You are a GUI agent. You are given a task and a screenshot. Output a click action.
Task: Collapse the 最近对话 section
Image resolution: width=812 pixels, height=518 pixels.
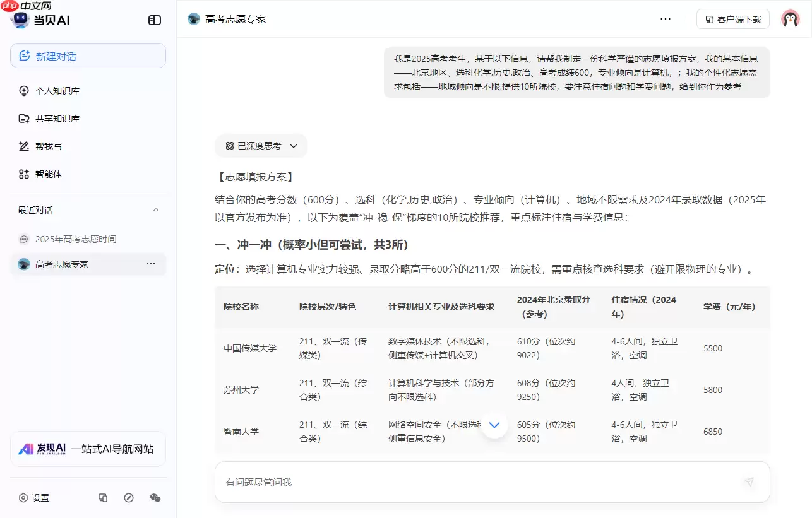click(157, 209)
